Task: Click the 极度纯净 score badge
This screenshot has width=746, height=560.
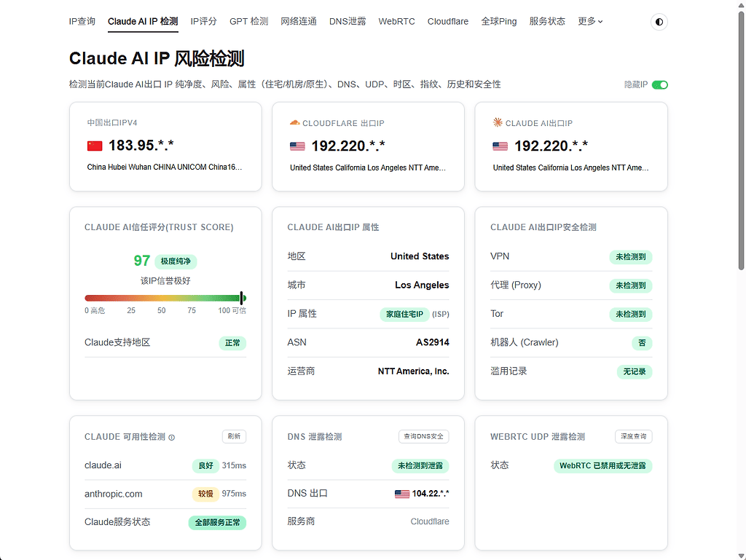Action: [x=176, y=261]
